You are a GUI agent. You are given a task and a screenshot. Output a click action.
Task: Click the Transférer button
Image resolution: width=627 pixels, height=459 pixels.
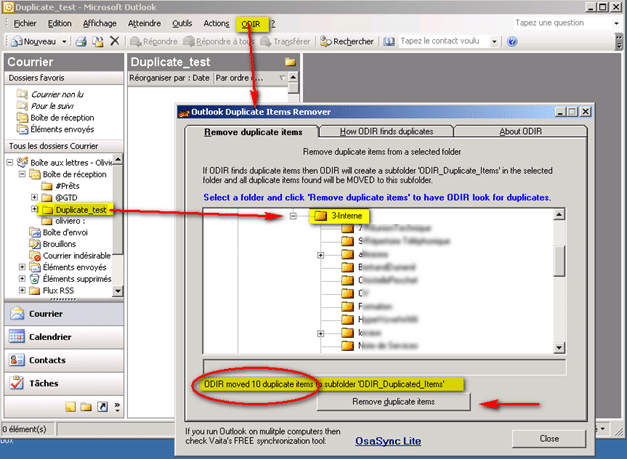click(285, 41)
